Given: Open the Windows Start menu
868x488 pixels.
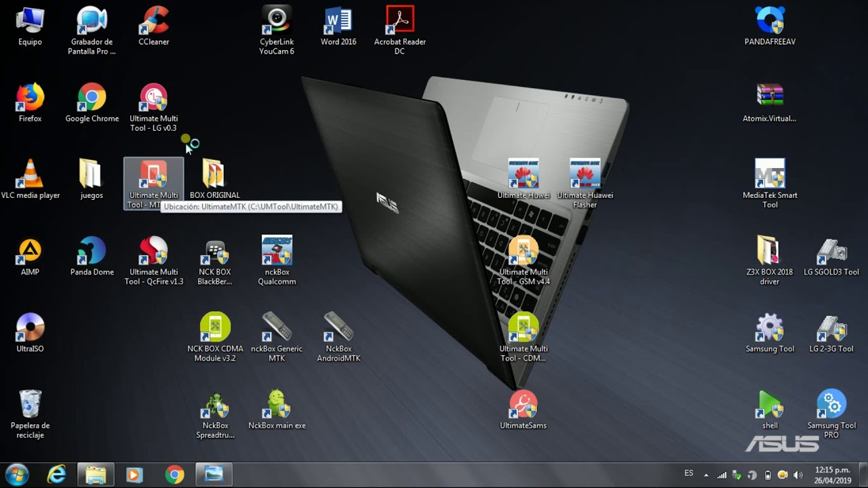Looking at the screenshot, I should click(16, 474).
